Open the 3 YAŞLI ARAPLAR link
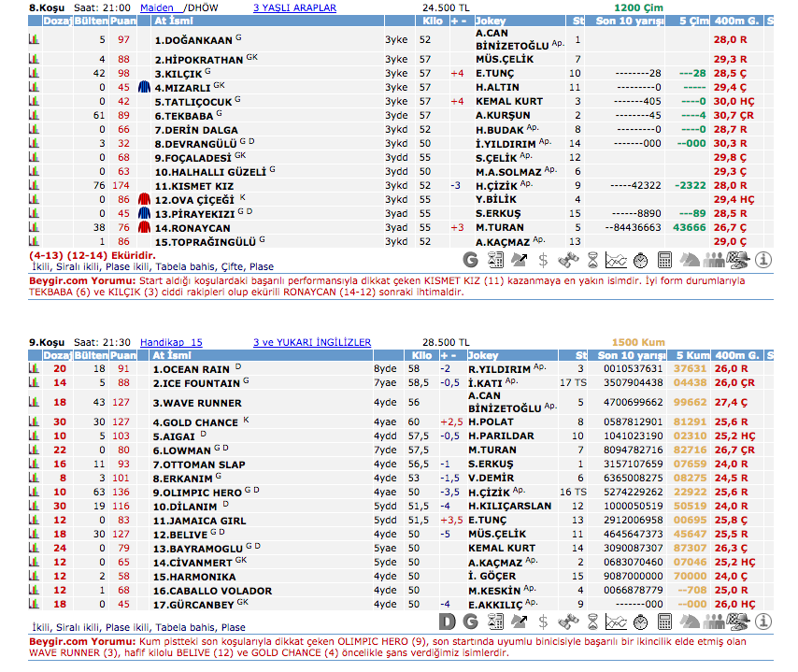Image resolution: width=798 pixels, height=672 pixels. (294, 7)
